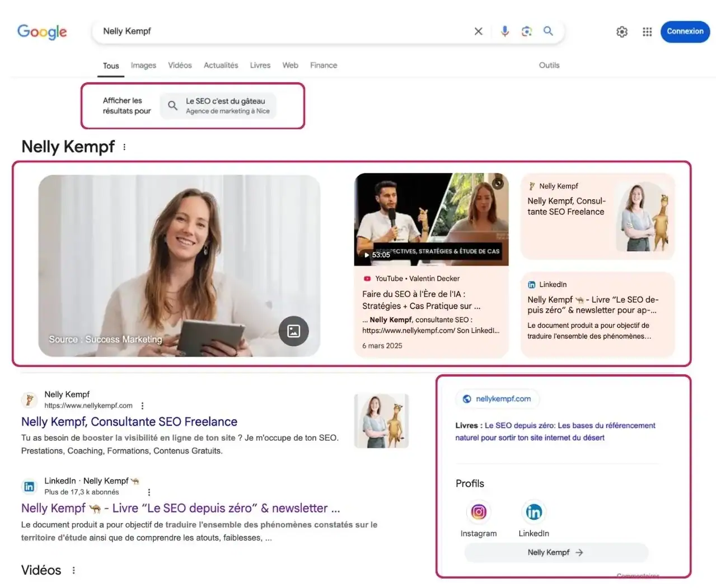Switch to the Images tab
716x588 pixels.
[x=143, y=65]
